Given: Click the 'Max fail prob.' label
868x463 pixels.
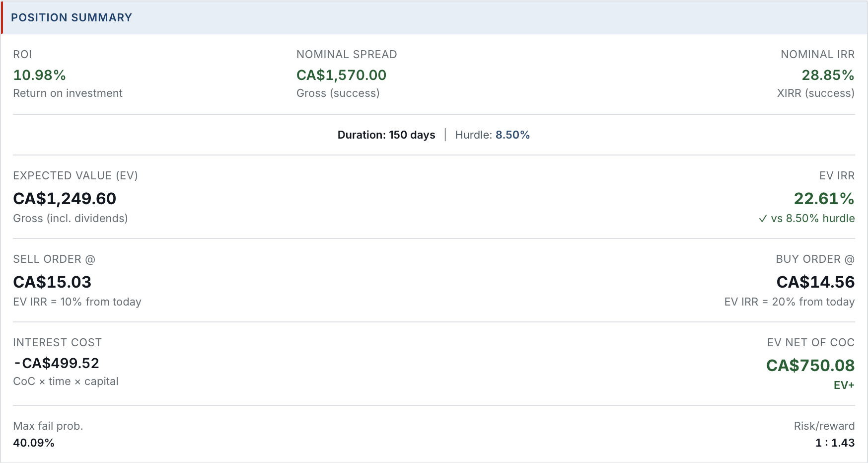Looking at the screenshot, I should point(48,426).
